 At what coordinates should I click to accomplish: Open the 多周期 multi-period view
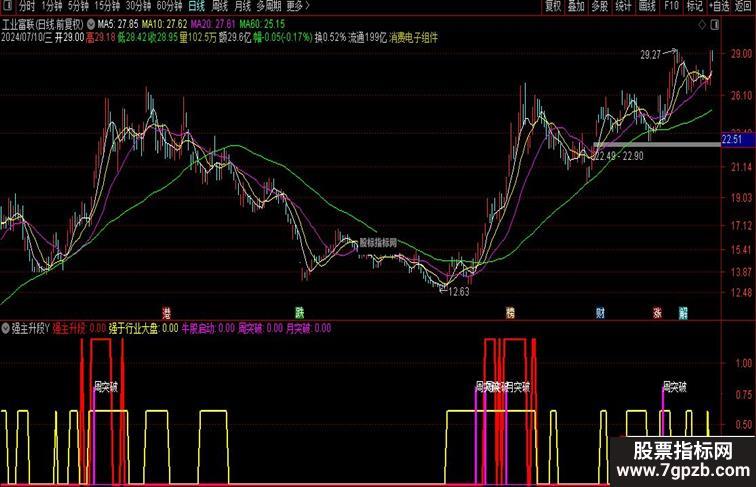tap(269, 6)
